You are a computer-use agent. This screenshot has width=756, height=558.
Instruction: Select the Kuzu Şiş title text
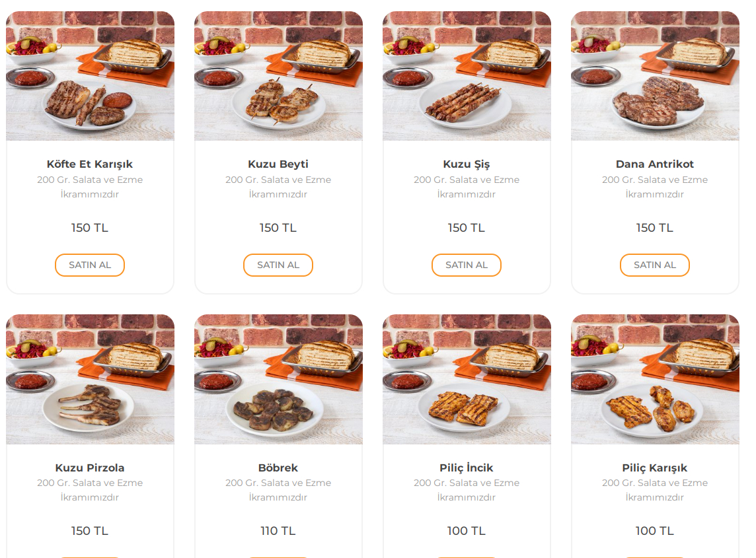(x=467, y=164)
